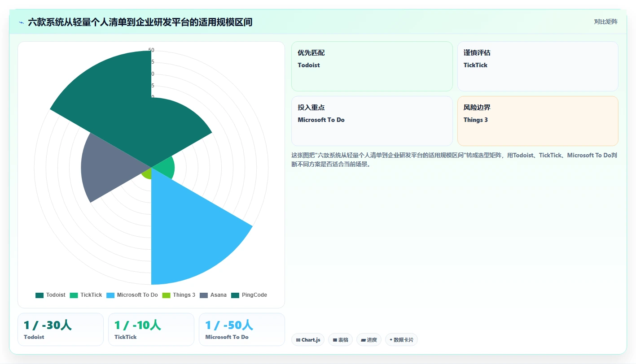Click the 对比矩阵 label in the header
The height and width of the screenshot is (364, 636).
click(x=605, y=22)
